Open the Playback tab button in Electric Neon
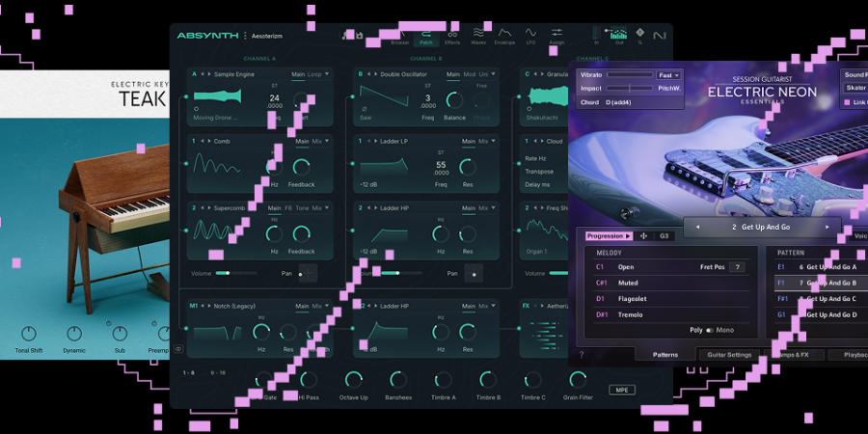This screenshot has height=434, width=868. point(848,355)
